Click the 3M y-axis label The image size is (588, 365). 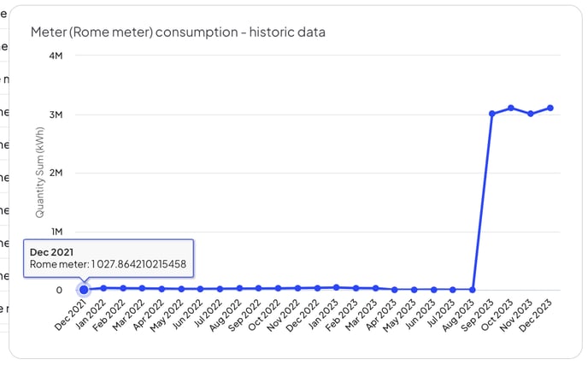click(56, 115)
